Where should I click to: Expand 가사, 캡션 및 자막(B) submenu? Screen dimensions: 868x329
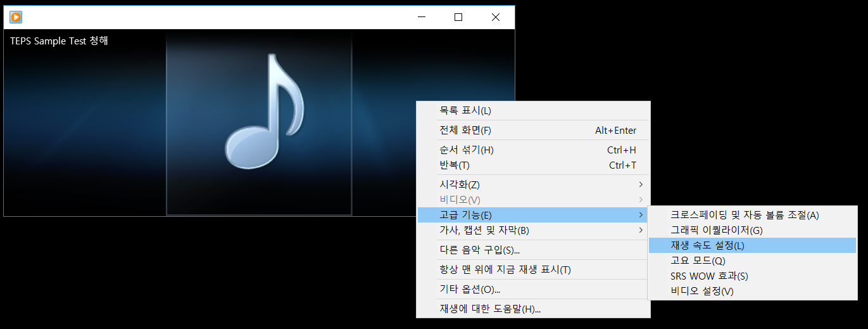[533, 230]
